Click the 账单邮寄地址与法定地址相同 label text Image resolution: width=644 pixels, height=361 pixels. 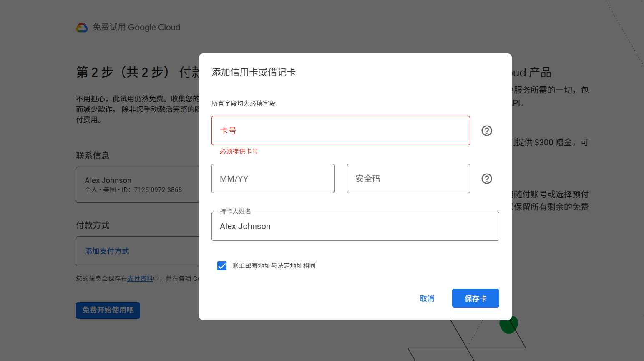click(274, 266)
